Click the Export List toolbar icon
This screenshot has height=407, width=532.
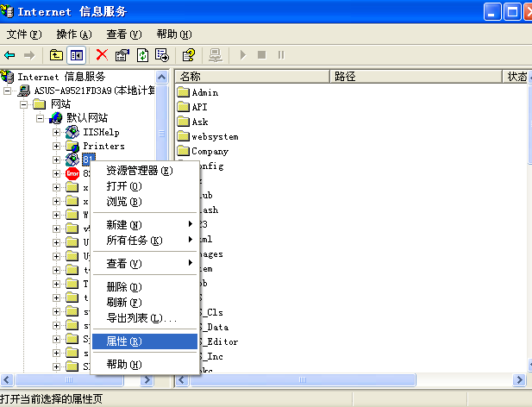[162, 55]
